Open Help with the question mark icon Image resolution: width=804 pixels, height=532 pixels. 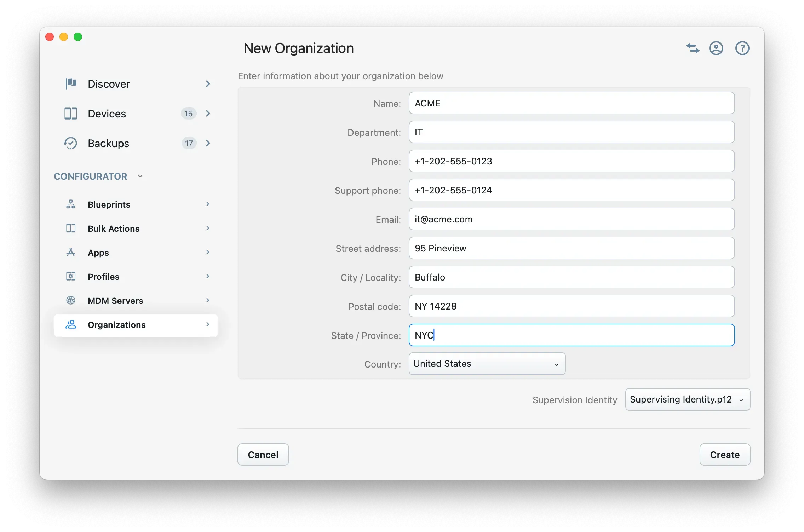point(742,48)
